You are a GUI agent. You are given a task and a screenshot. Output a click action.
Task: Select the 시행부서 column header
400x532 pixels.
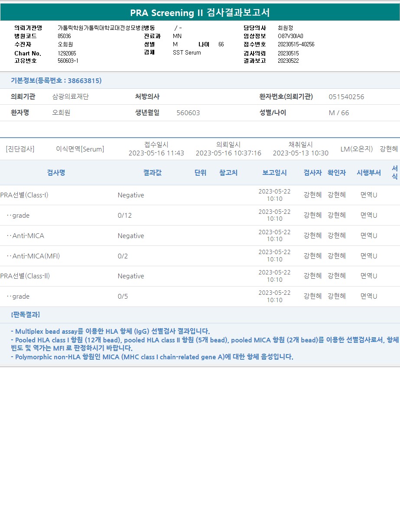click(369, 173)
